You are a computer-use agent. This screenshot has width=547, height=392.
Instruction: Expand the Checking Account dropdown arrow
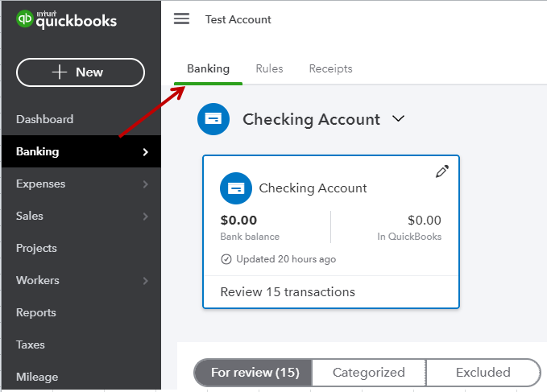pos(398,119)
